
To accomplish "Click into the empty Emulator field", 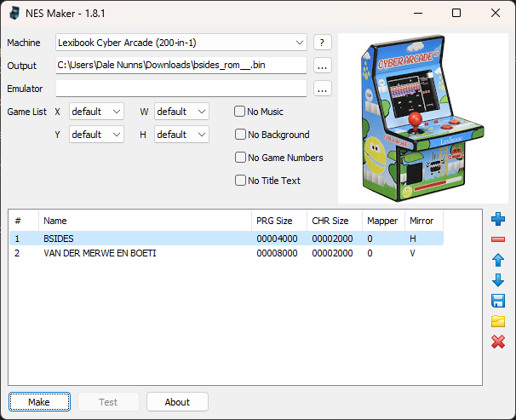I will (x=181, y=89).
